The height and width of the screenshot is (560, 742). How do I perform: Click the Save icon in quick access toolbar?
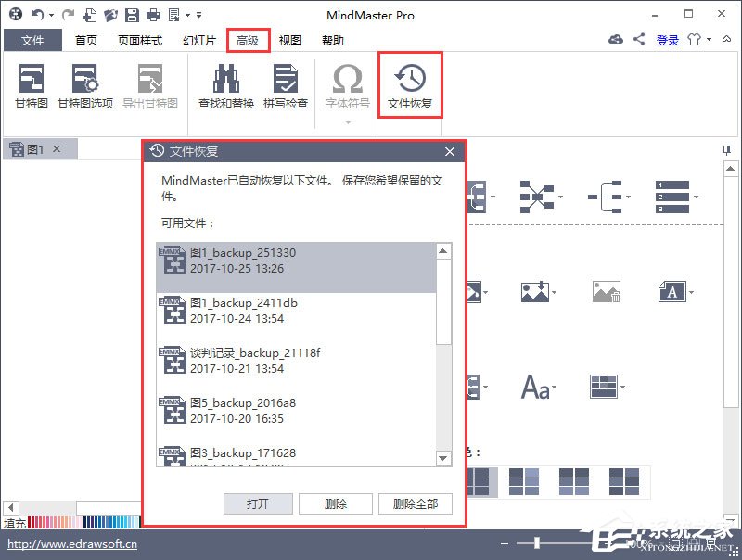point(131,14)
